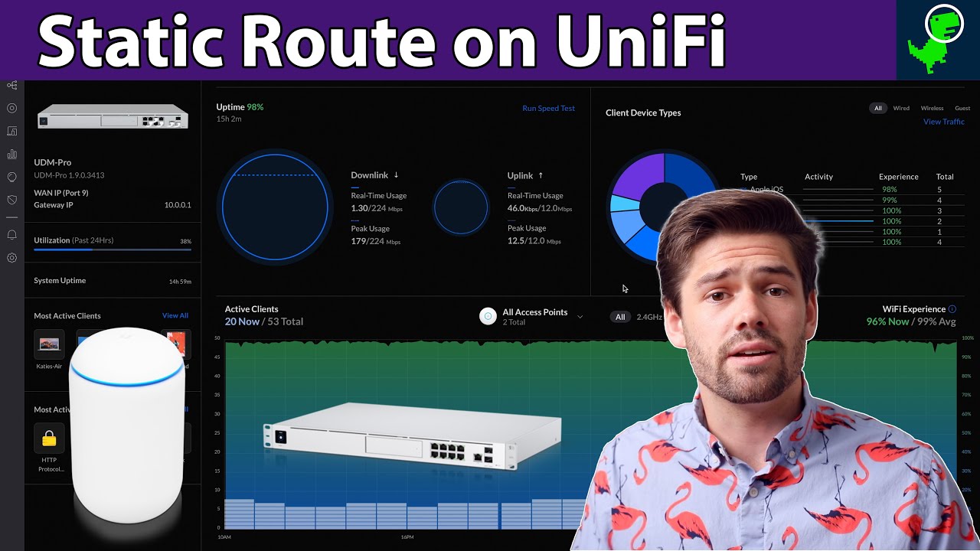The height and width of the screenshot is (551, 980).
Task: Open the Katies-Air client thumbnail
Action: tap(49, 344)
